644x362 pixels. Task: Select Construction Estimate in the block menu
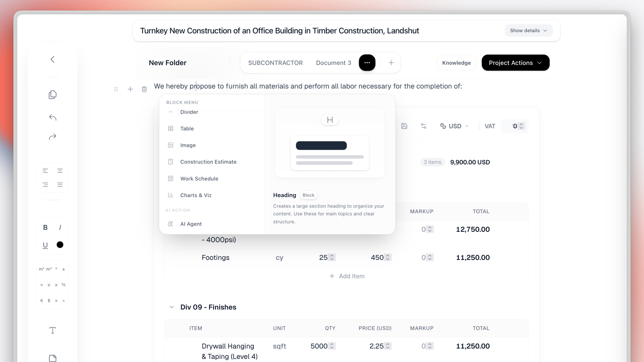(208, 162)
